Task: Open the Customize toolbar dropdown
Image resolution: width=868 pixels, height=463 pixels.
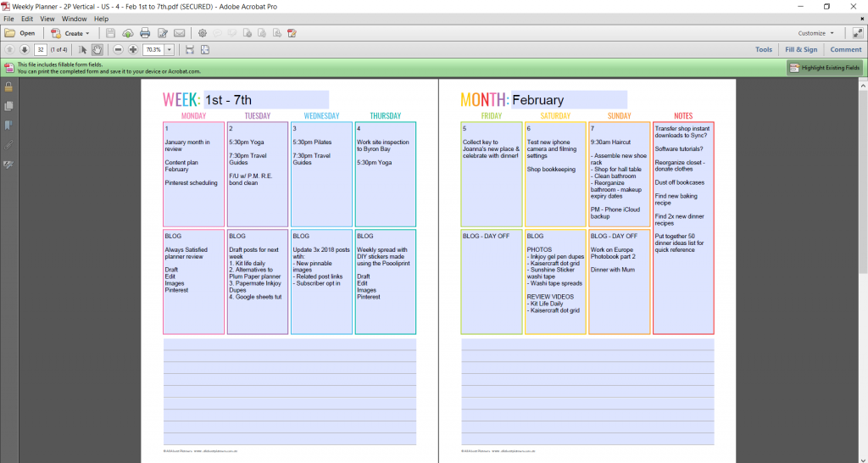Action: coord(816,33)
